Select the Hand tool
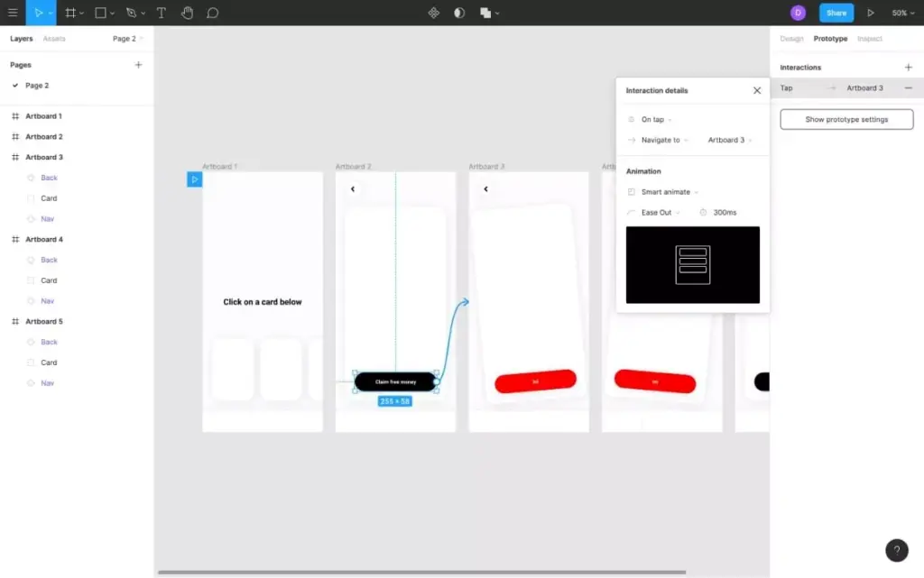924x578 pixels. 187,13
